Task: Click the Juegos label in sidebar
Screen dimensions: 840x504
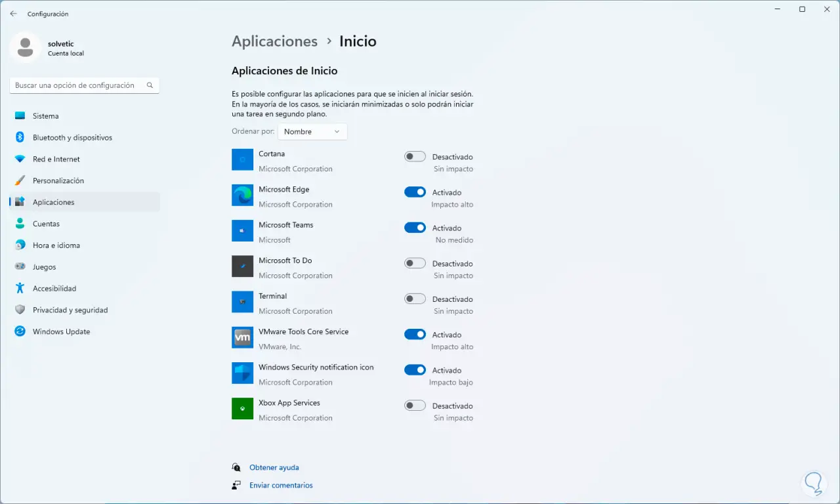Action: point(44,267)
